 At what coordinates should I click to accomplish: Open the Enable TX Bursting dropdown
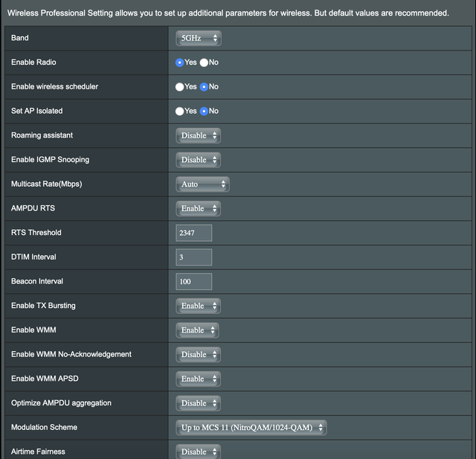pos(199,306)
